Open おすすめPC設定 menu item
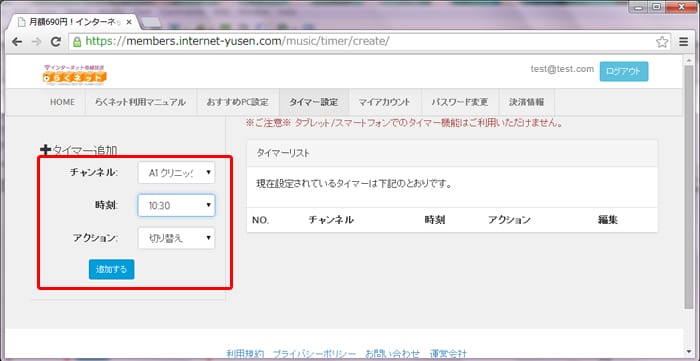Screen dimensions: 700x361 coord(238,102)
